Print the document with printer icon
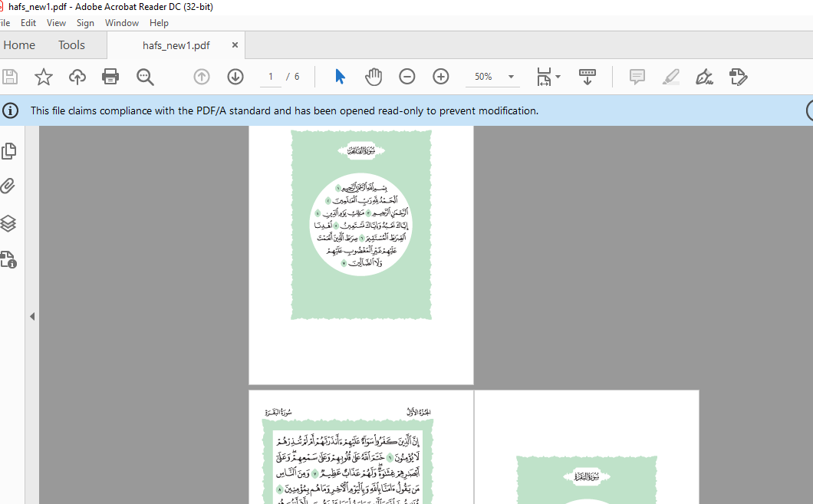 click(110, 77)
